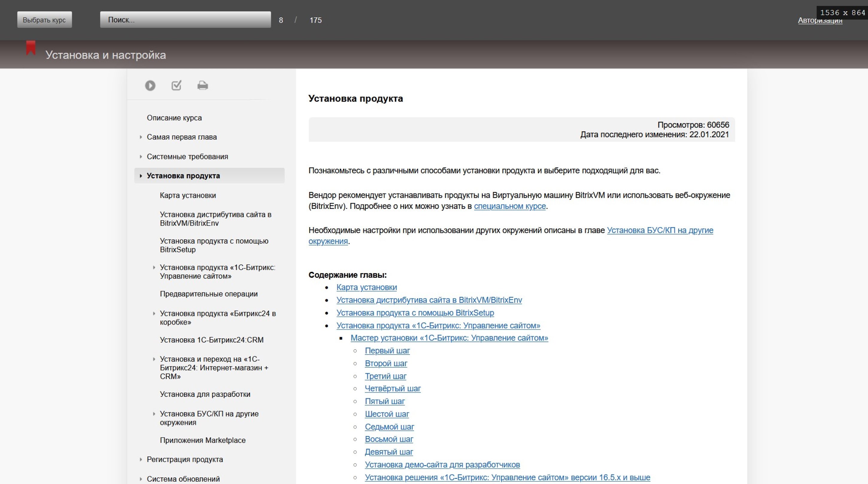Click the 'Авторизация' link
The image size is (868, 484).
pos(820,21)
